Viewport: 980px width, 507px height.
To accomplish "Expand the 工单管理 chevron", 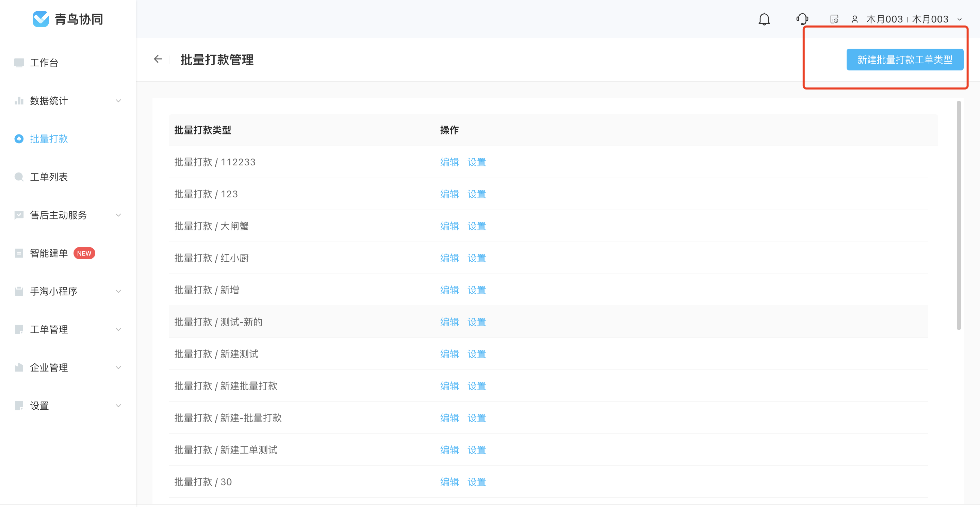I will [118, 329].
